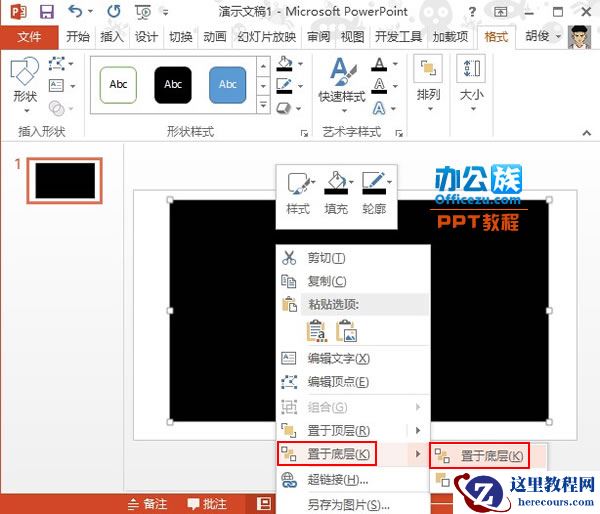Click the Edit Shape icon
The height and width of the screenshot is (514, 600).
coord(56,64)
